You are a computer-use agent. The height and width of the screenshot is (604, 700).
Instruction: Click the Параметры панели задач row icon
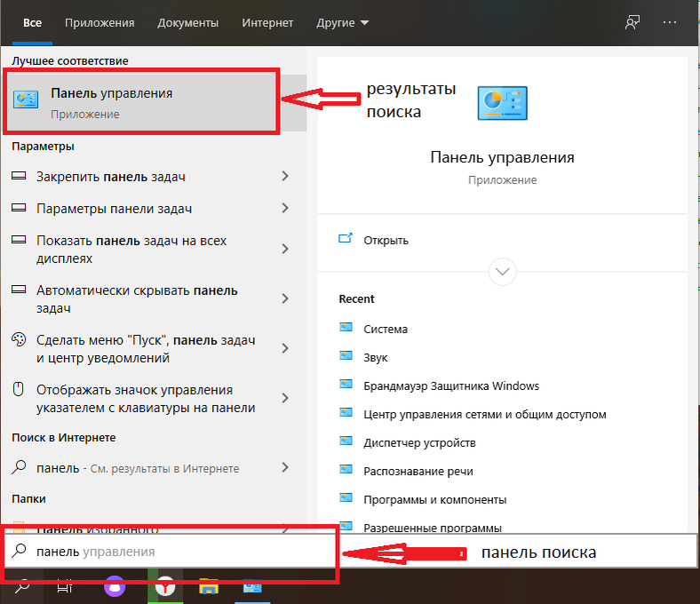pyautogui.click(x=19, y=207)
